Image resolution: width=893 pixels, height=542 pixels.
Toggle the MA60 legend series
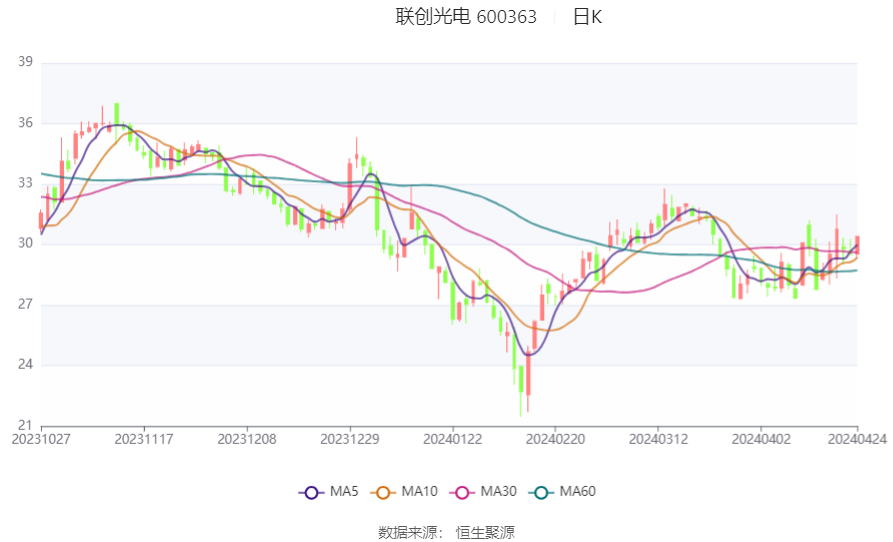click(x=562, y=492)
